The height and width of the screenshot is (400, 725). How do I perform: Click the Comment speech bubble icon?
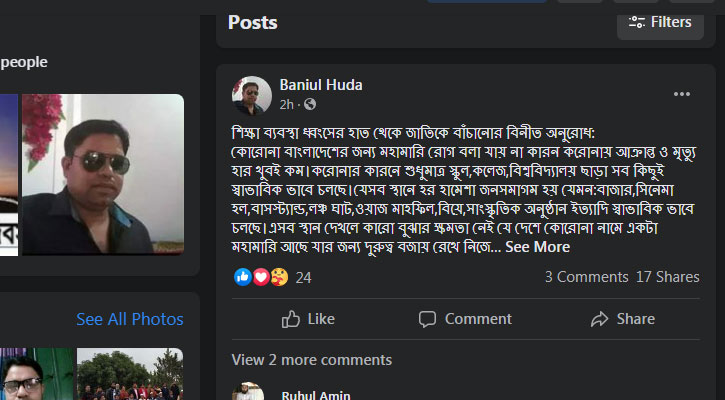pyautogui.click(x=428, y=319)
